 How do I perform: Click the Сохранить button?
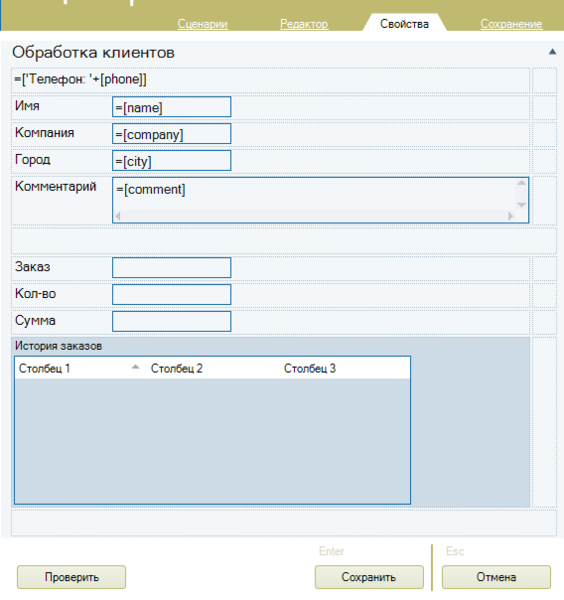[x=369, y=577]
